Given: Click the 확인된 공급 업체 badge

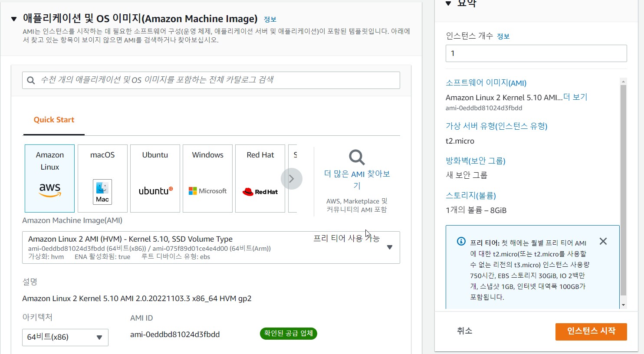Looking at the screenshot, I should click(289, 333).
